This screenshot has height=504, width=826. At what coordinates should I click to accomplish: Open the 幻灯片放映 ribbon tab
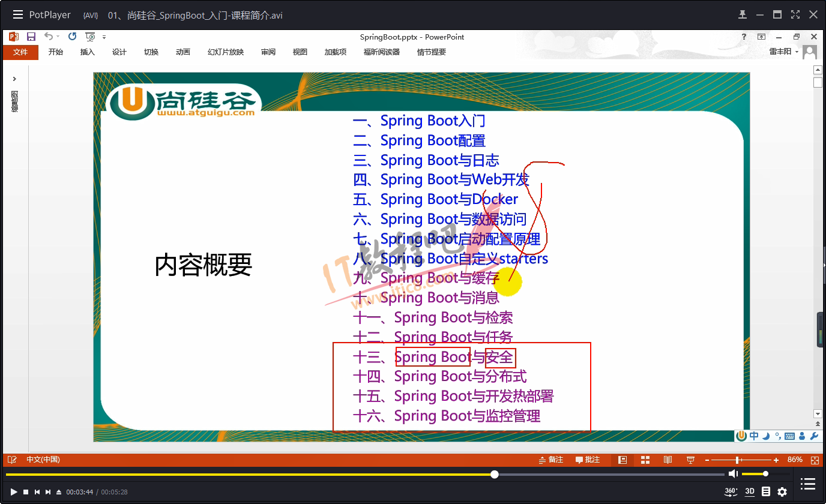(x=226, y=52)
